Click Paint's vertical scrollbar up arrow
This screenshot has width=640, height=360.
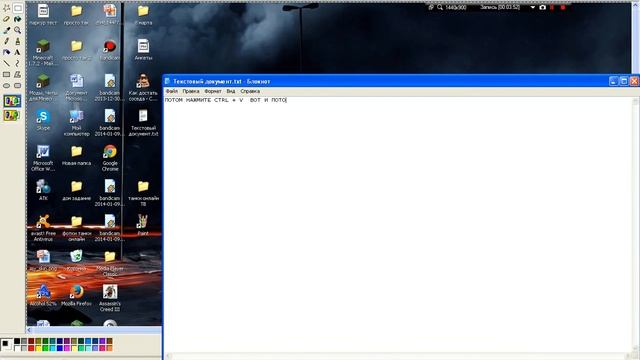636,6
